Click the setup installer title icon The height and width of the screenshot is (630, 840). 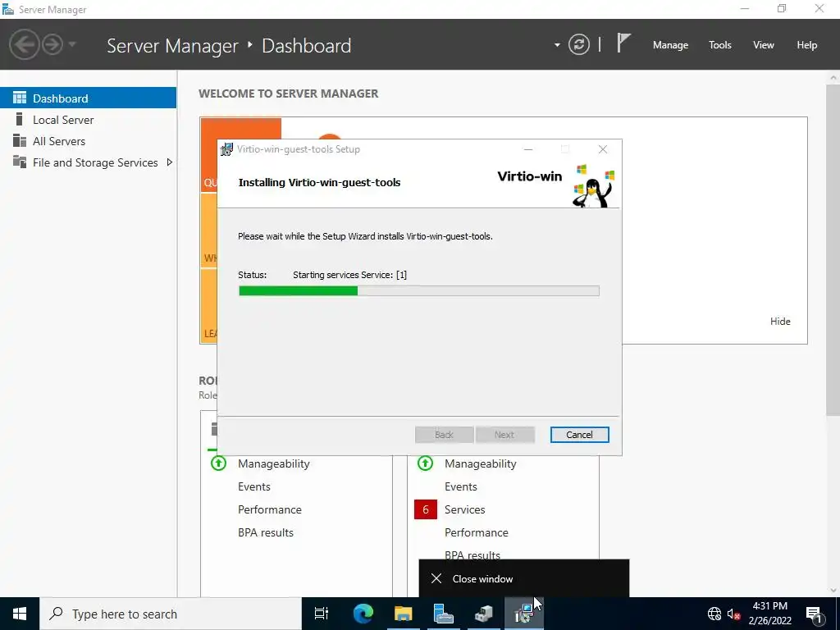[x=226, y=149]
